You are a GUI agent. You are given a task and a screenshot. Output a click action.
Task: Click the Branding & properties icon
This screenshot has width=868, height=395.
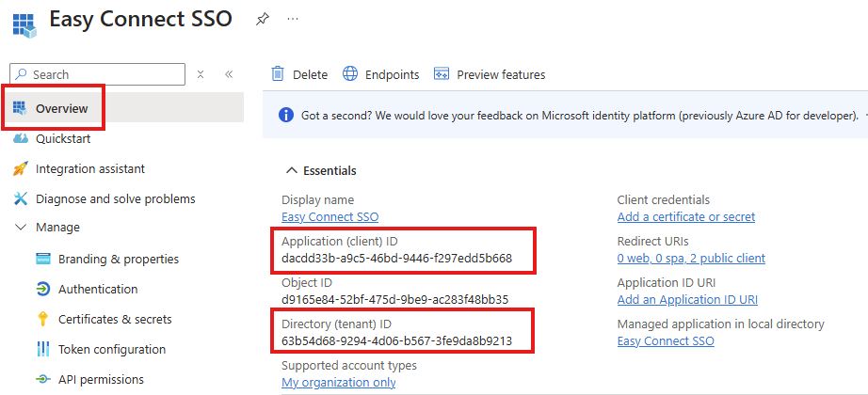[x=43, y=259]
